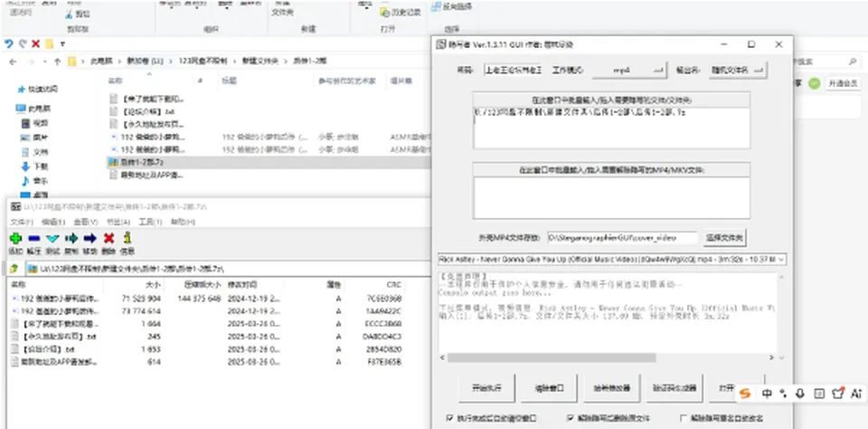868x429 pixels.
Task: Click the invert selection icon in Explorer ribbon
Action: [436, 6]
